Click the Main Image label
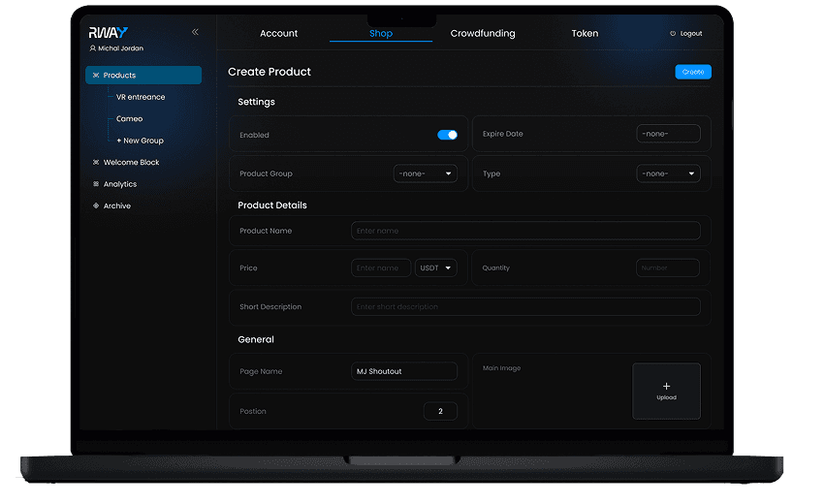The height and width of the screenshot is (504, 825). 501,368
